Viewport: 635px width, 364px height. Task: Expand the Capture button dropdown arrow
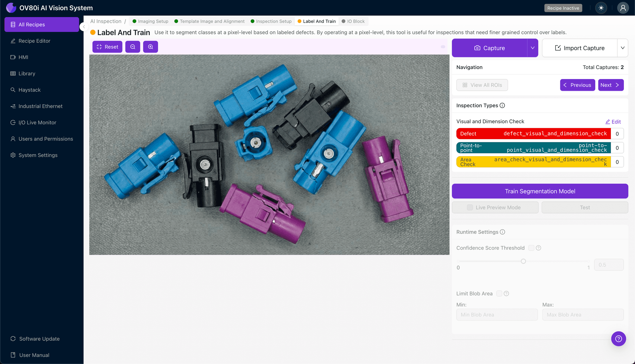(x=532, y=48)
